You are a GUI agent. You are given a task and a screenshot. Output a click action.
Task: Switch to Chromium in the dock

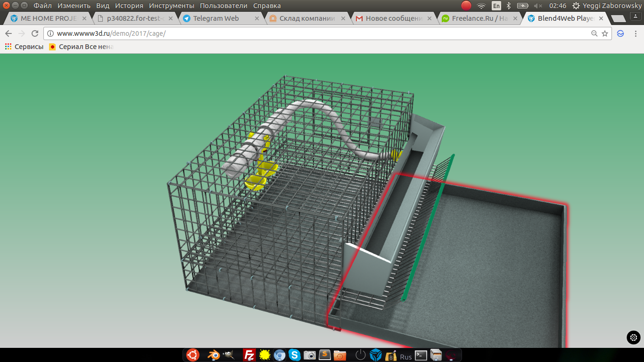pos(280,355)
